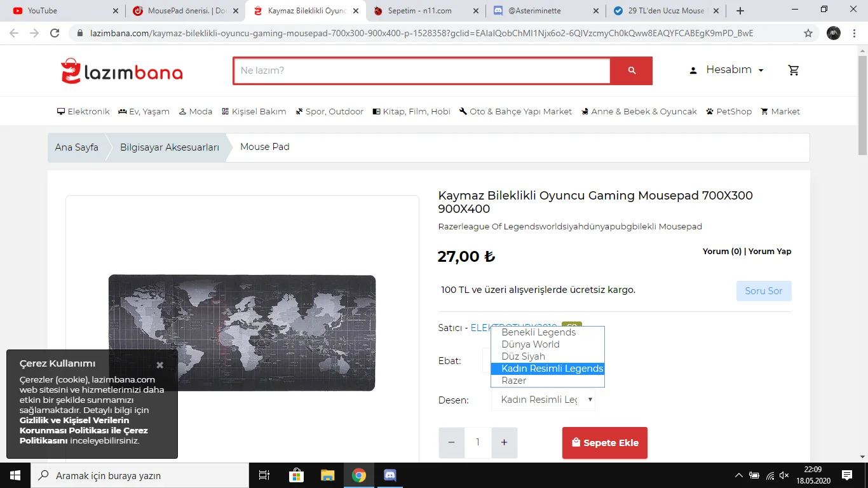Click the Yorum Yap link
Viewport: 868px width, 488px height.
pos(770,251)
